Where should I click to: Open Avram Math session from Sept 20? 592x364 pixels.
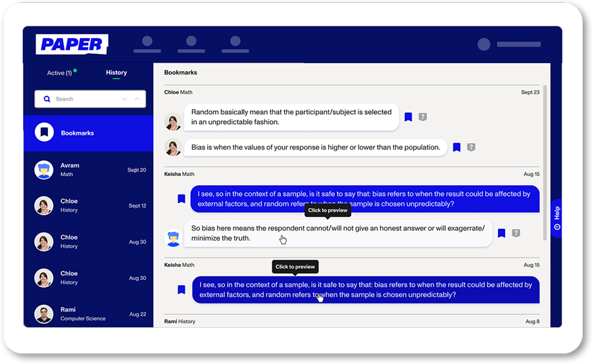tap(88, 170)
